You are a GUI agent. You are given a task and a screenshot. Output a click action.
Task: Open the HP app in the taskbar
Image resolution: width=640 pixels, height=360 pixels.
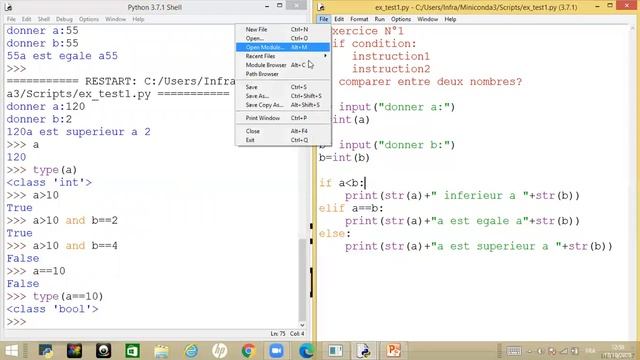pos(220,351)
